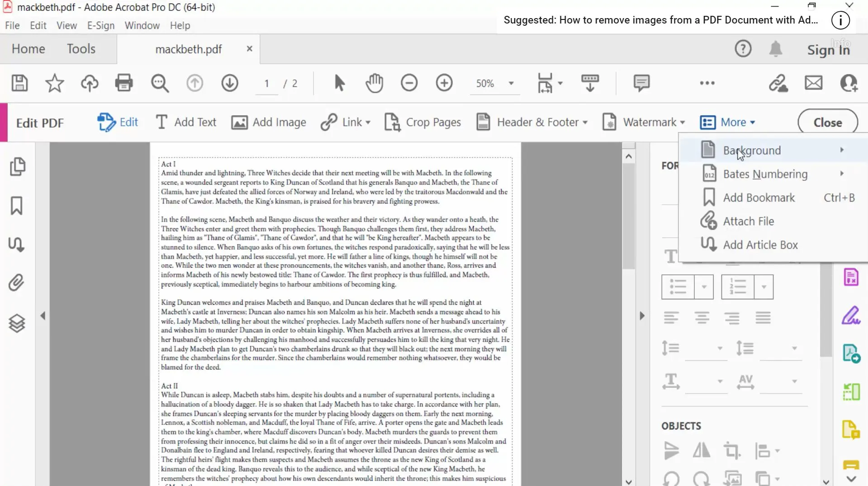Print the document using the printer icon
The height and width of the screenshot is (486, 868).
tap(123, 83)
